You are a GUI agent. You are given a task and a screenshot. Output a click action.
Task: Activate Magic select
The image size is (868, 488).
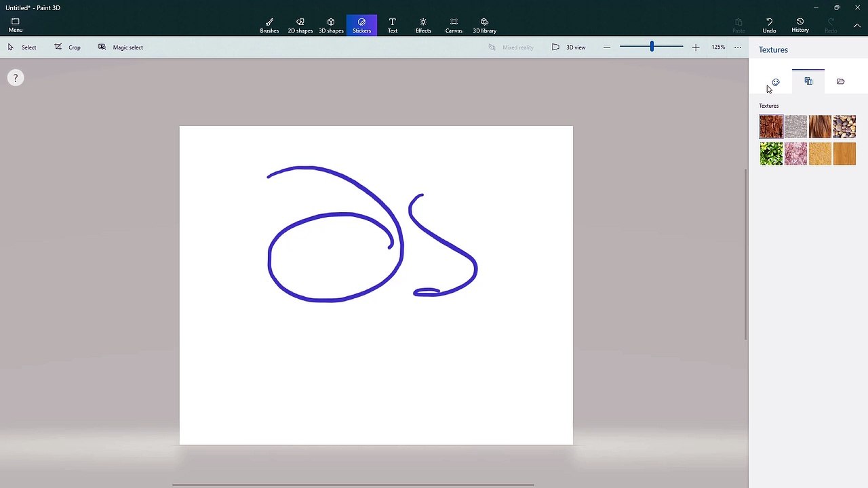click(x=120, y=47)
